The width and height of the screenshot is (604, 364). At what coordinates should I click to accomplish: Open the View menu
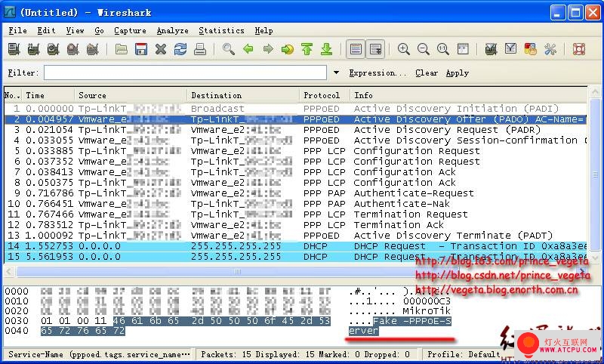coord(75,30)
